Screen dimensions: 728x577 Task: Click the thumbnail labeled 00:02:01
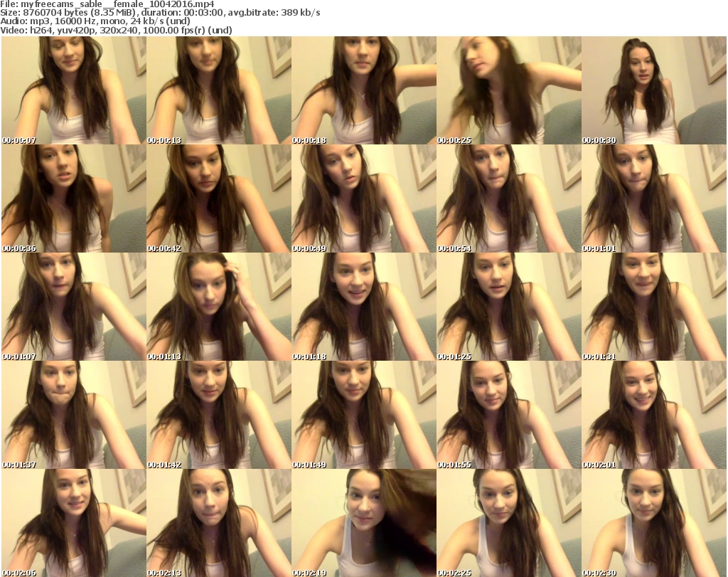(x=654, y=415)
